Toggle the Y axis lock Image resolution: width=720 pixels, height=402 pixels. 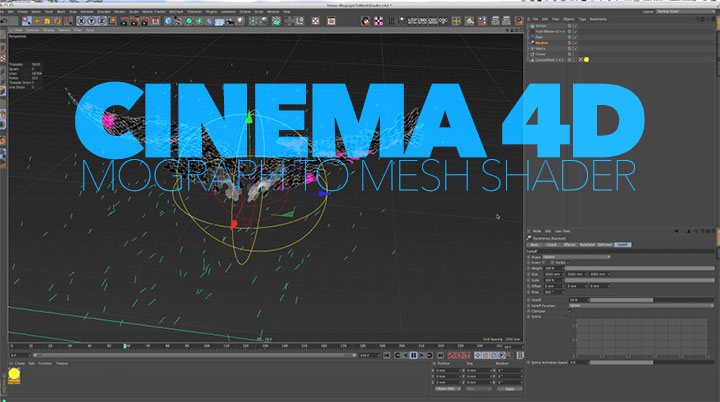pyautogui.click(x=91, y=21)
